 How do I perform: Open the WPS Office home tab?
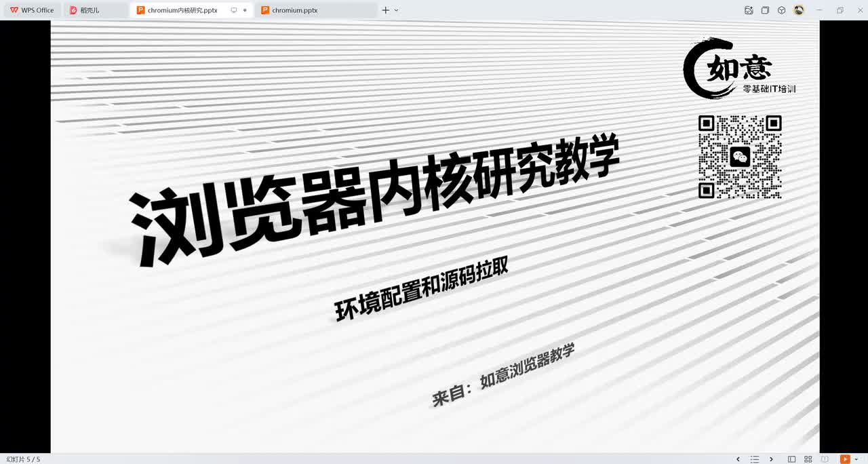tap(32, 10)
